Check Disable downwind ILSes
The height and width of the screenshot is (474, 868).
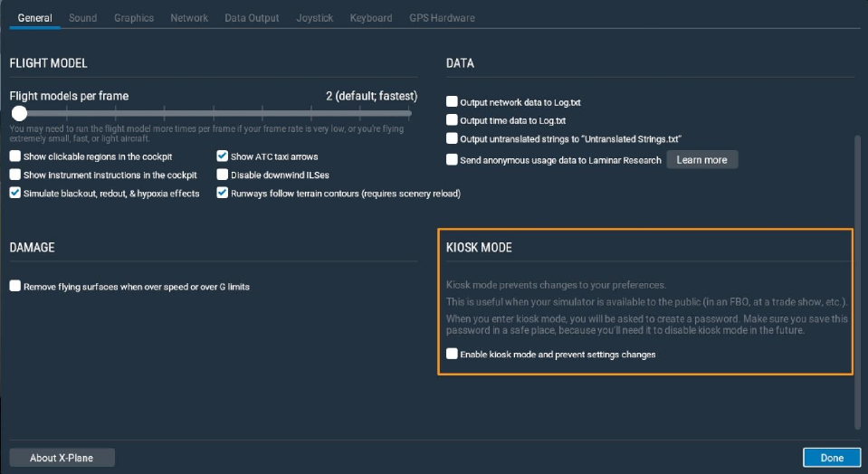tap(223, 175)
